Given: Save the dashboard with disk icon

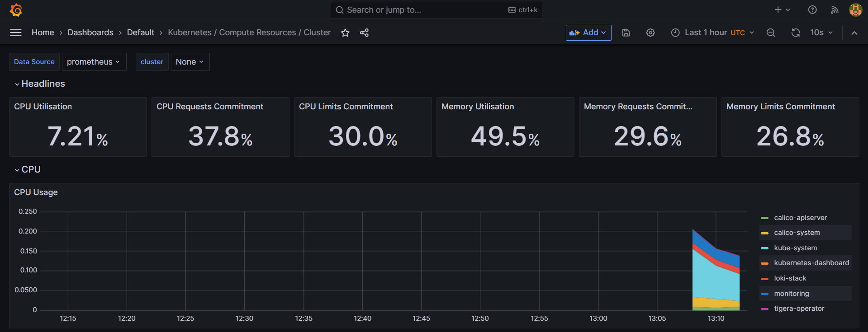Looking at the screenshot, I should pyautogui.click(x=626, y=33).
